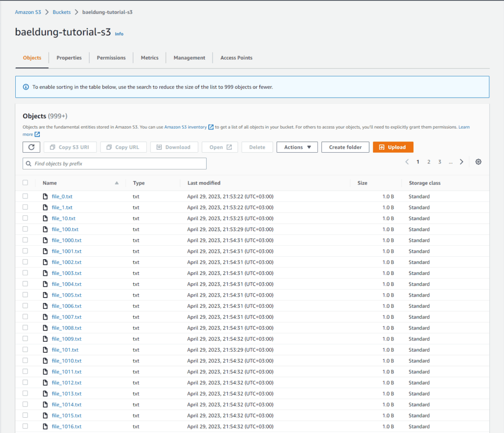Select the checkbox for file_0.txt
Screen dimensions: 504x433
[25, 196]
